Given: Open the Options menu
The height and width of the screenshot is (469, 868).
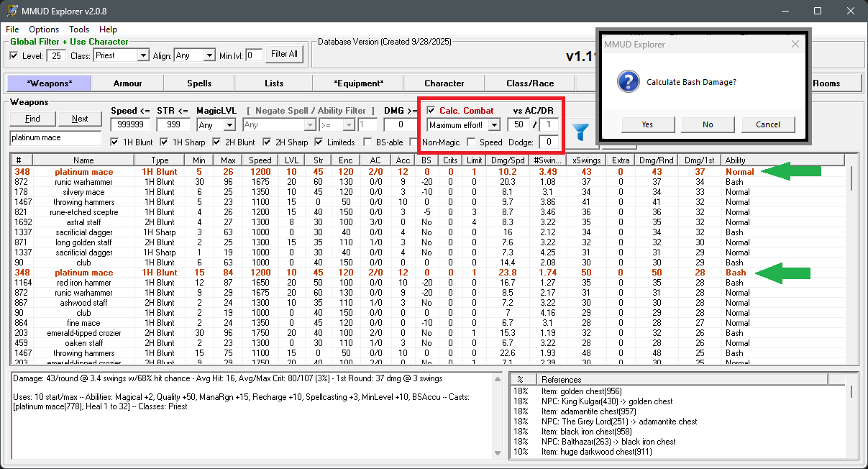Looking at the screenshot, I should coord(44,29).
